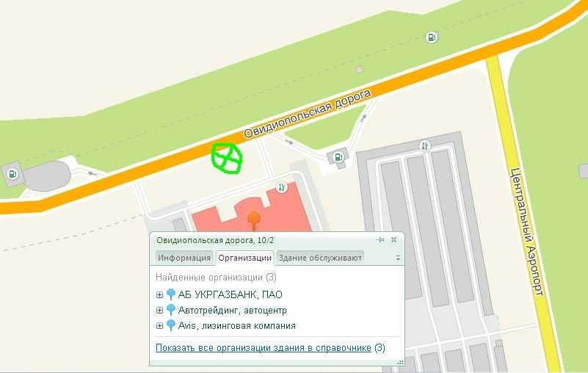Screen dimensions: 588x373
Task: Click the orange location pin marker
Action: pos(254,221)
